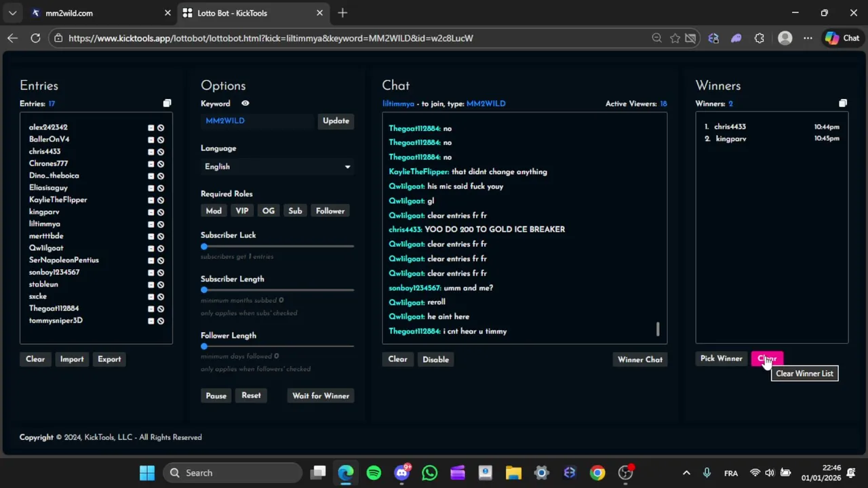
Task: Remove SerNapoleonPentius with the minus icon
Action: coord(151,261)
